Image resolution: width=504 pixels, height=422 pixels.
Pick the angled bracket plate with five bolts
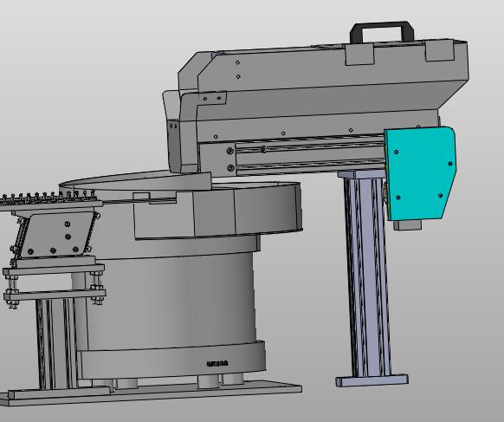(56, 235)
